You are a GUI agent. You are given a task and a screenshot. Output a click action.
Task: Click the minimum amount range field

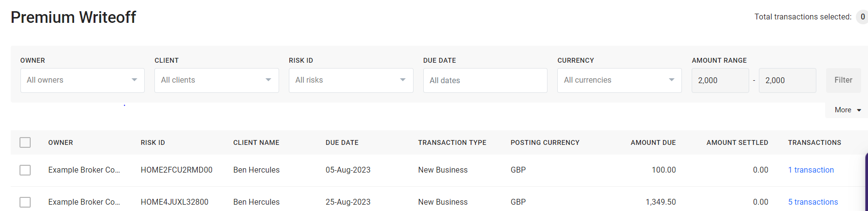tap(720, 80)
